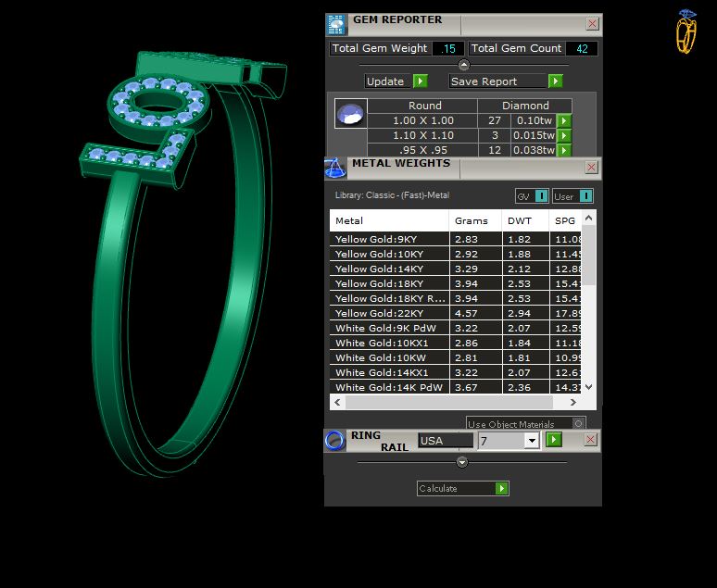Screen dimensions: 717x588
Task: Select the White Gold:14KX1 row
Action: [x=456, y=372]
